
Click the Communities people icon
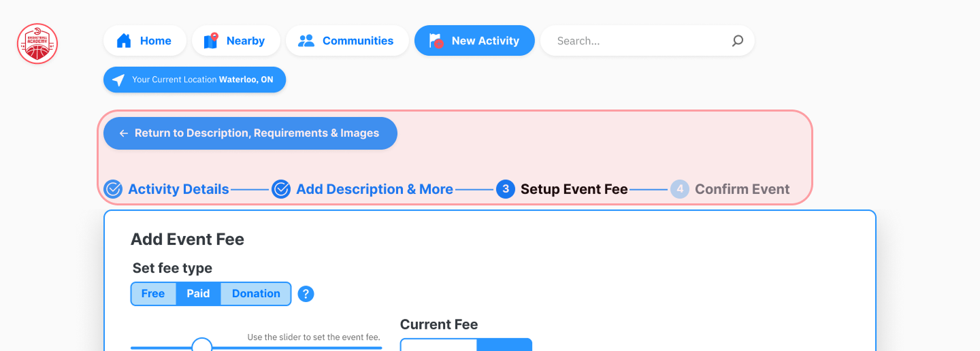click(x=306, y=41)
